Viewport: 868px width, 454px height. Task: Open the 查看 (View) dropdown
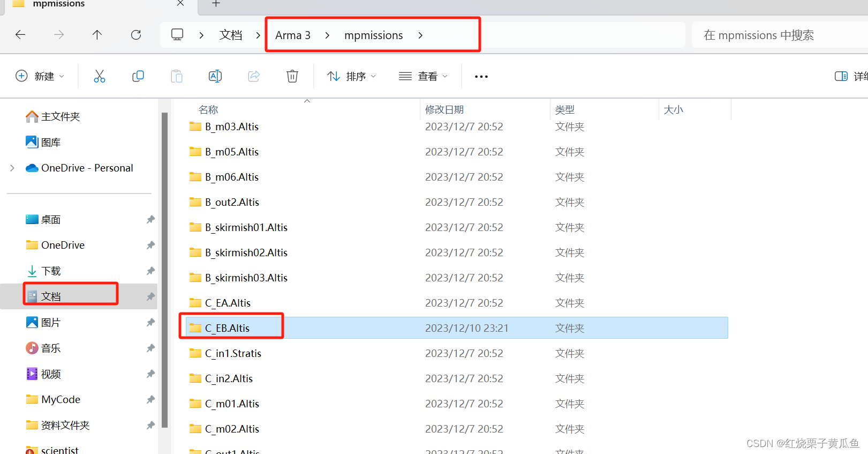point(423,76)
